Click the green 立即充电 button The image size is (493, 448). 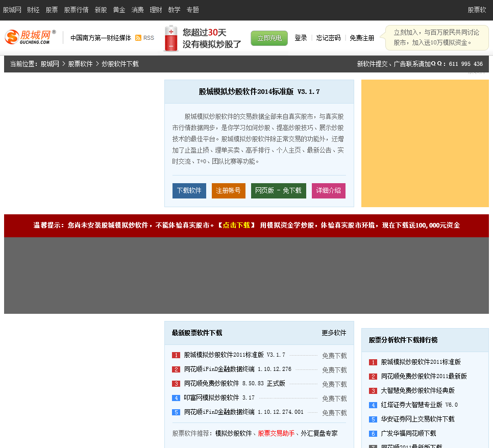click(269, 38)
